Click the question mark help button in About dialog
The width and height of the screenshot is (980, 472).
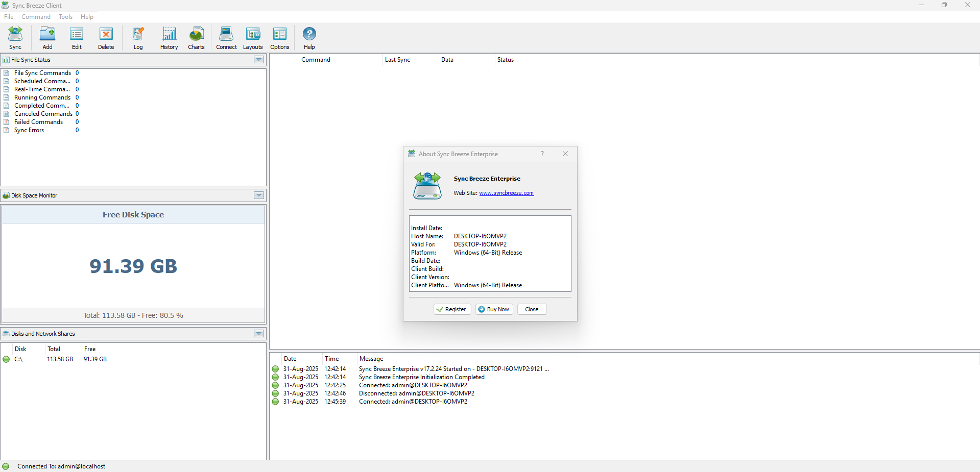(x=542, y=154)
